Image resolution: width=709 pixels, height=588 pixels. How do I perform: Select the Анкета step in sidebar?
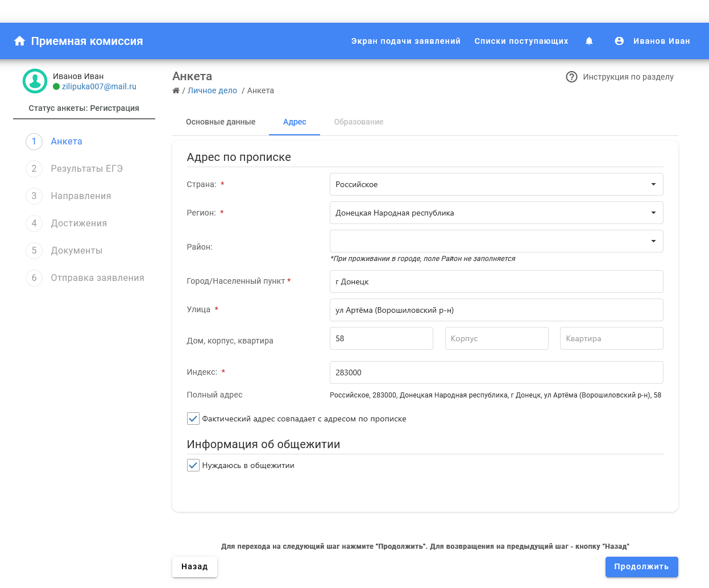(x=67, y=142)
